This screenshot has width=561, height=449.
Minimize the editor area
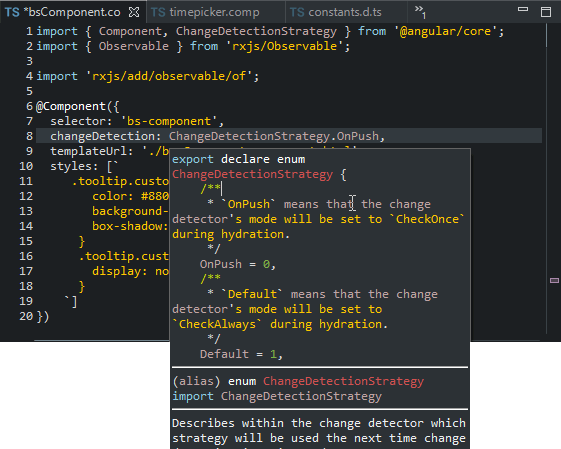tap(523, 10)
